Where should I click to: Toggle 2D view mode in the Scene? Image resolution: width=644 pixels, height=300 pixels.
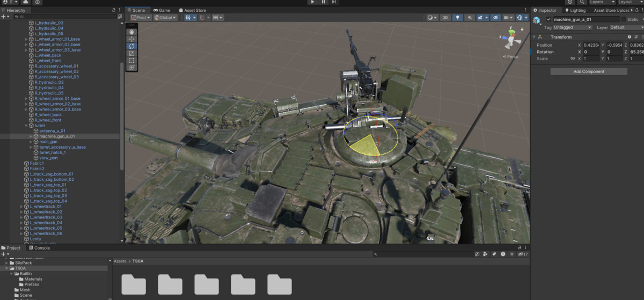[x=445, y=18]
